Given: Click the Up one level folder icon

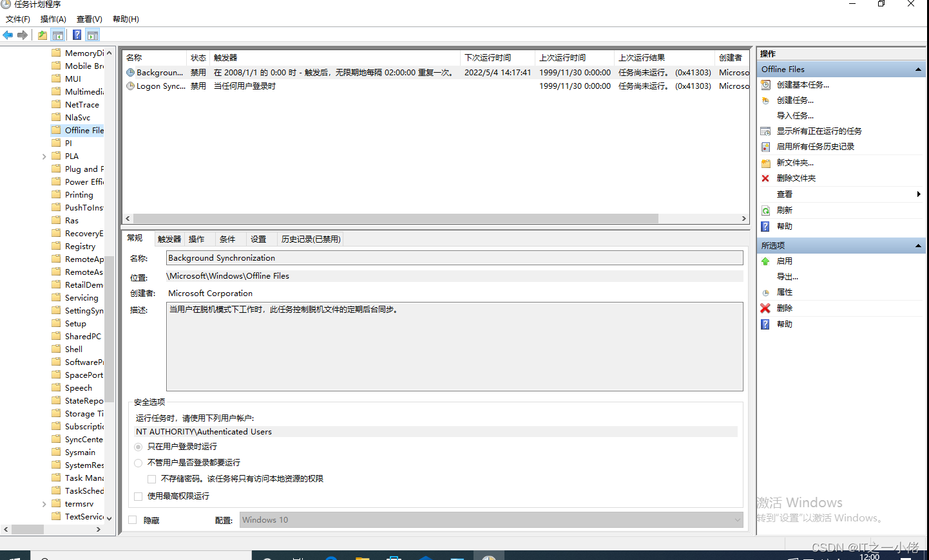Looking at the screenshot, I should pyautogui.click(x=43, y=35).
